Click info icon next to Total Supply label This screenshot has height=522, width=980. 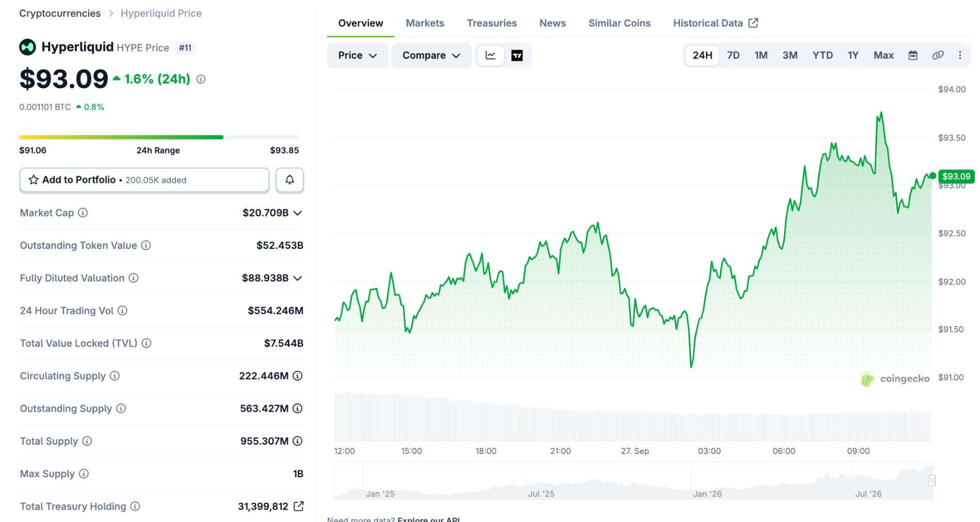click(x=87, y=441)
